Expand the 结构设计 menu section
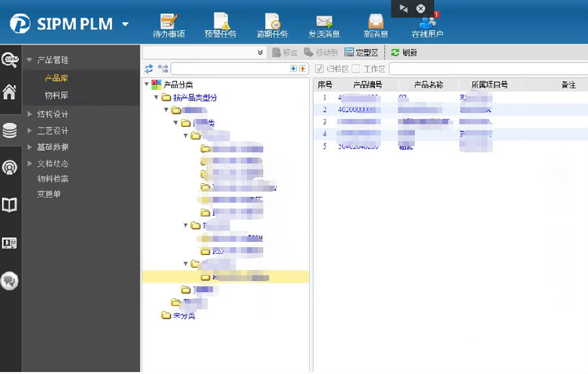 click(x=52, y=114)
